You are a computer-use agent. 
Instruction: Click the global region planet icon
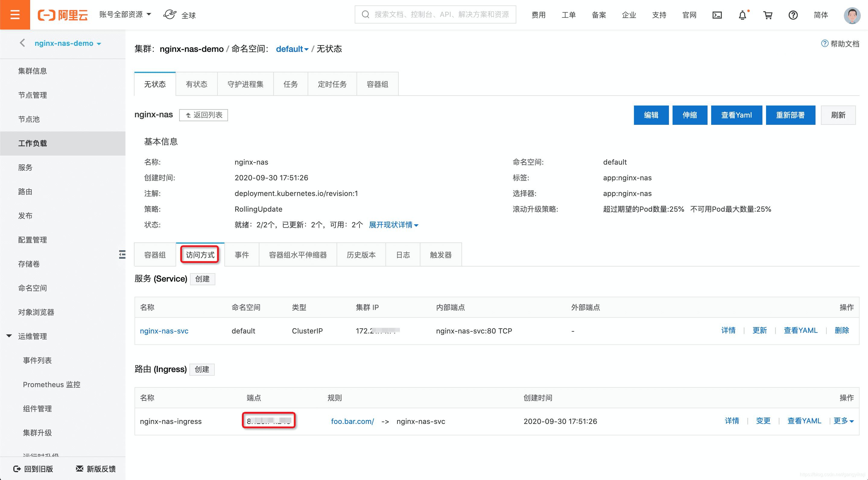pyautogui.click(x=170, y=14)
